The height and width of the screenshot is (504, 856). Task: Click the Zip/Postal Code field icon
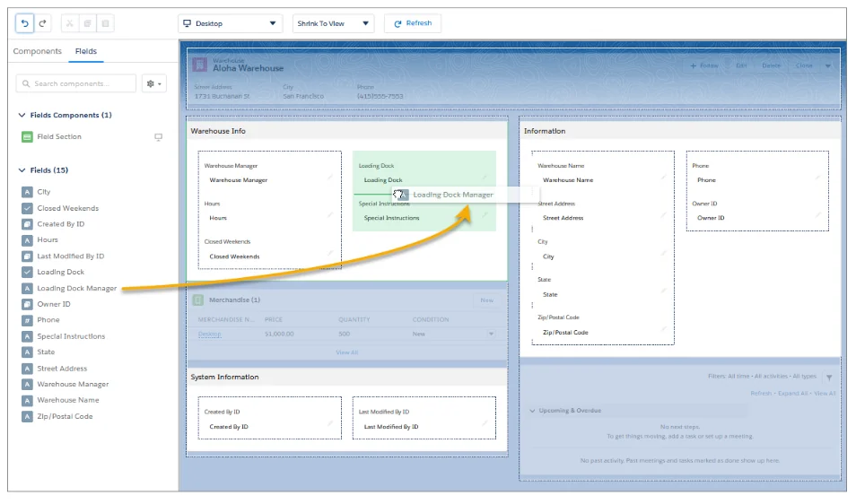point(27,417)
